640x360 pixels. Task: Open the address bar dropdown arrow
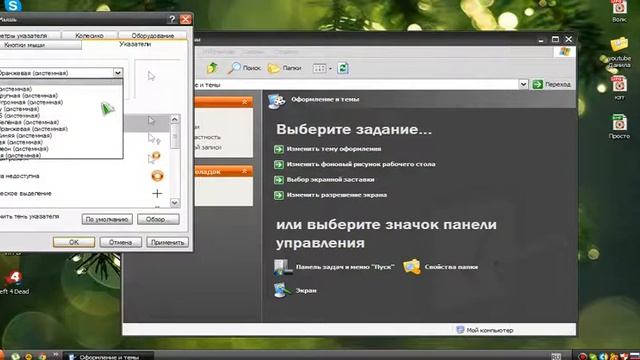(523, 84)
